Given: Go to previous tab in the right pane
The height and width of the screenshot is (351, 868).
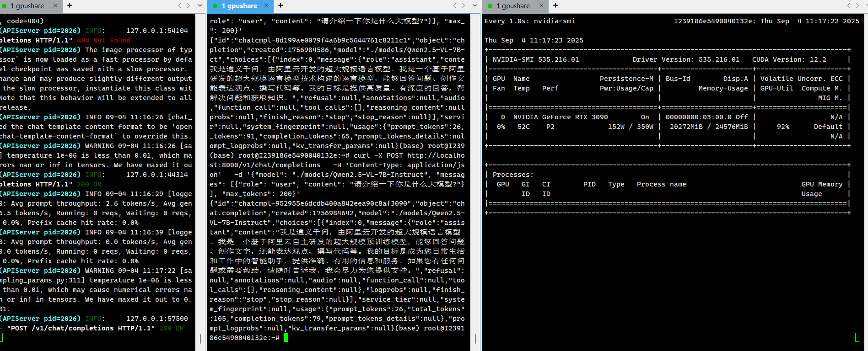Looking at the screenshot, I should (849, 5).
